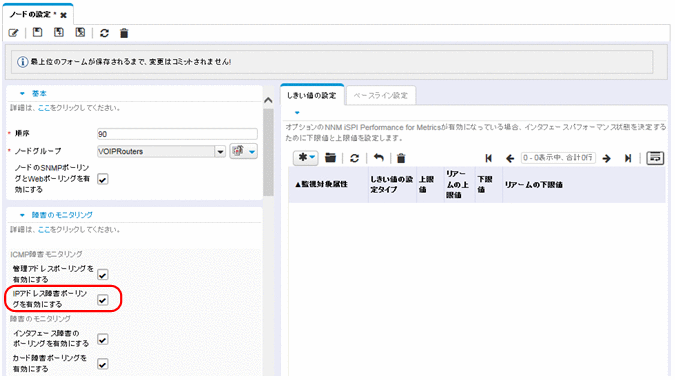Click the table view toggle icon at far right
This screenshot has width=675, height=380.
click(655, 158)
